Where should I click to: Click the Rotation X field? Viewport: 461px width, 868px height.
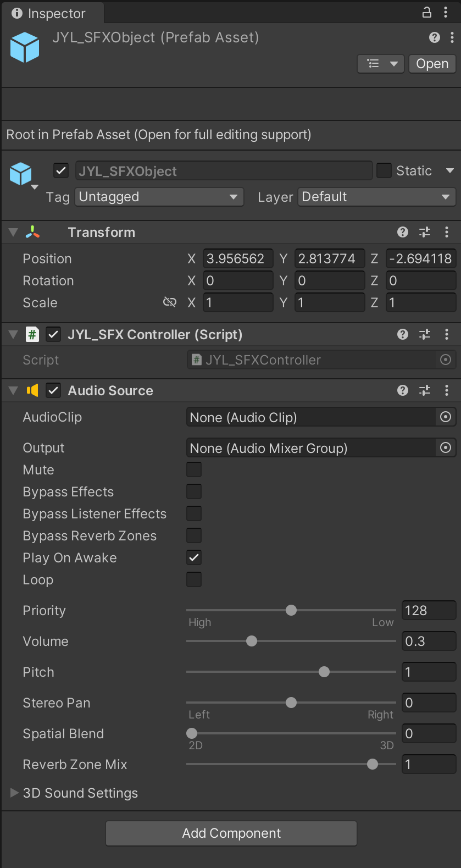(x=238, y=280)
